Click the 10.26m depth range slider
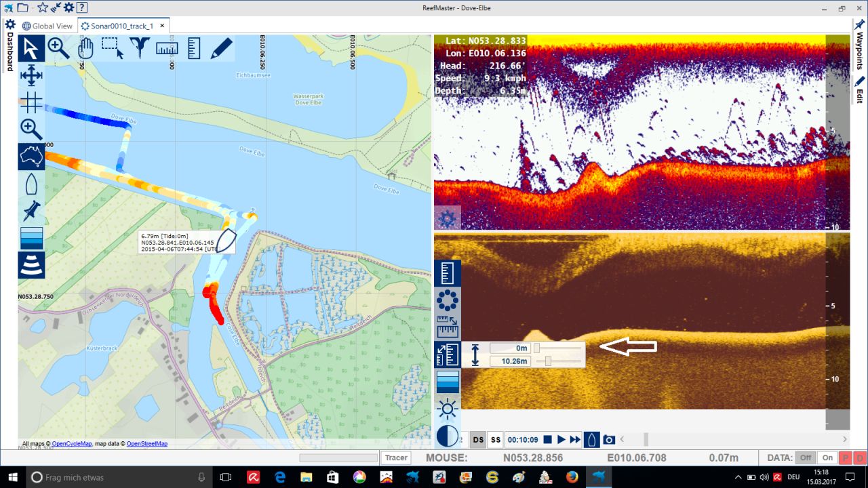The height and width of the screenshot is (488, 868). click(x=548, y=361)
